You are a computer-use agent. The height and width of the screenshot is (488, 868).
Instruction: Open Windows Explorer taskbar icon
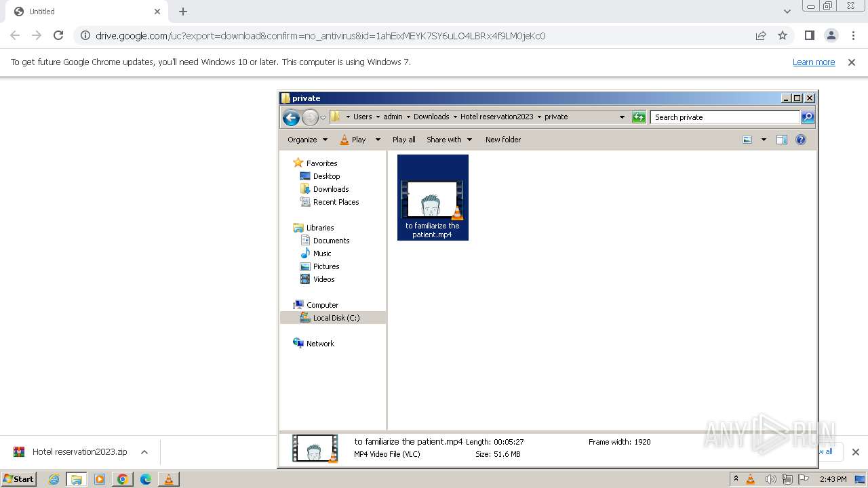76,479
